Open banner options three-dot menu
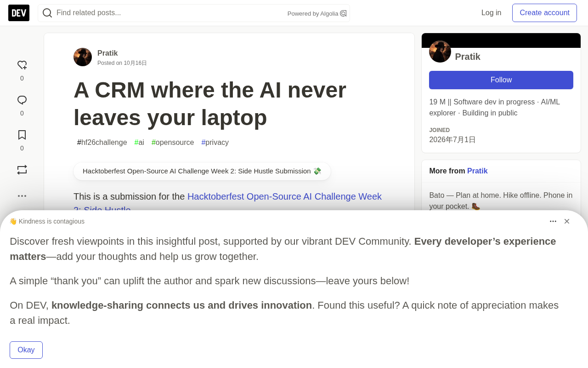This screenshot has height=368, width=588. (553, 221)
